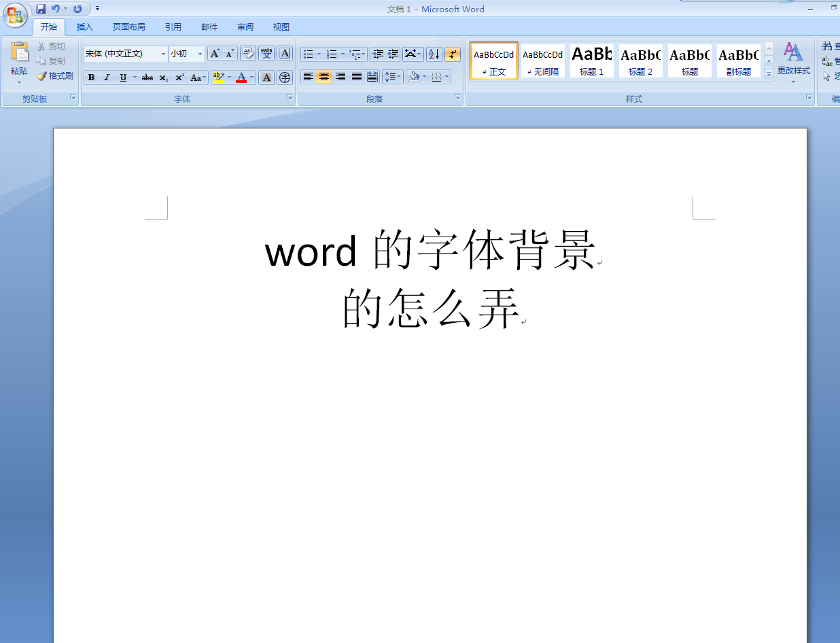Click the A-Z sort icon
The width and height of the screenshot is (840, 643).
click(434, 54)
